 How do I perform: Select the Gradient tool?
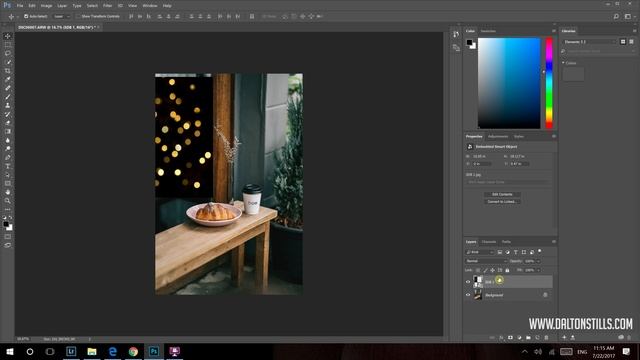[7, 131]
